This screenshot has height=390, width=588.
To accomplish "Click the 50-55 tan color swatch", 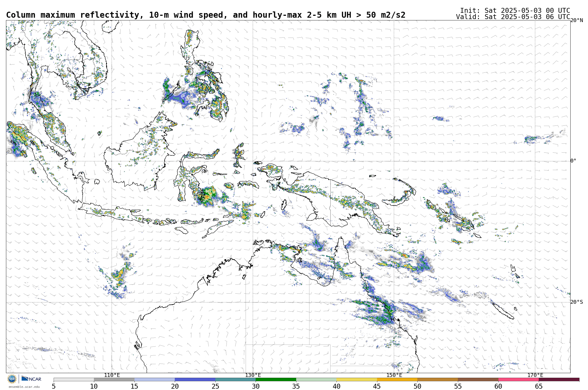I will click(x=438, y=379).
